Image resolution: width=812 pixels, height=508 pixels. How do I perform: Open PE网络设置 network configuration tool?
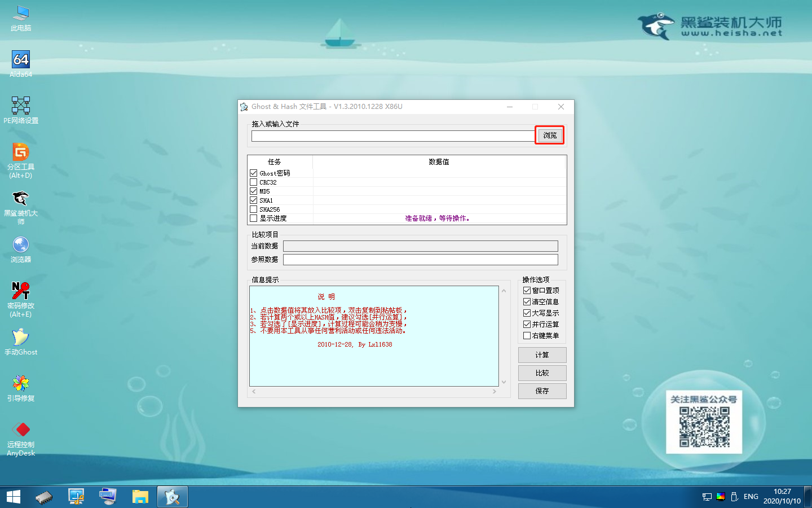tap(20, 106)
